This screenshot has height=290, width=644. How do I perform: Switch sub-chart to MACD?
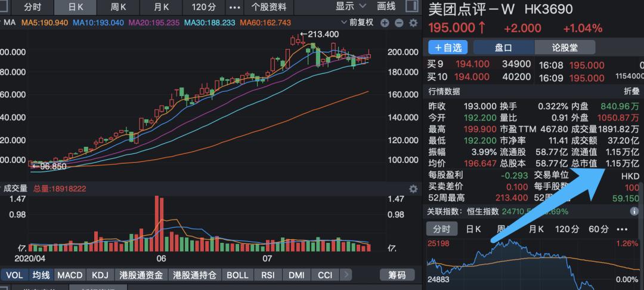[70, 275]
